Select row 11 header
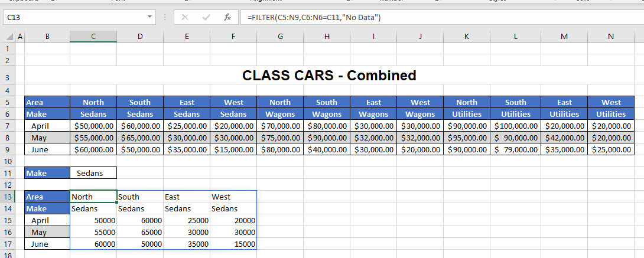The image size is (644, 258). click(8, 173)
